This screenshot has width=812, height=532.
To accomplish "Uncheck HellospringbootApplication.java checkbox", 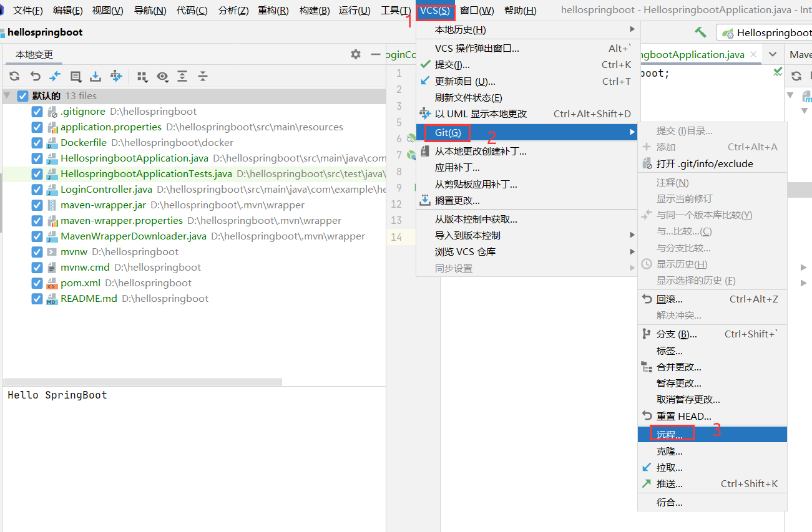I will click(37, 158).
